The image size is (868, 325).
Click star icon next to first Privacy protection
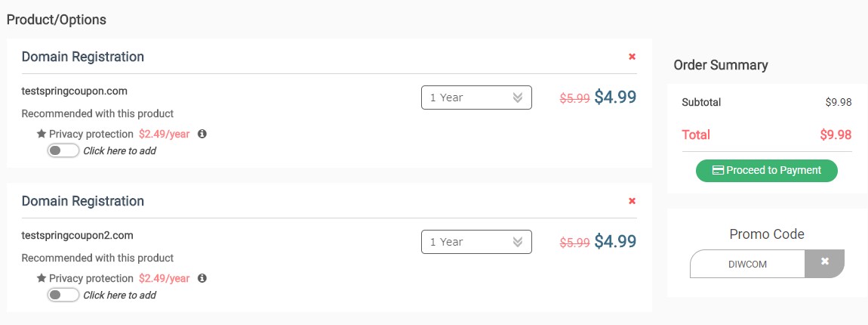coord(41,134)
